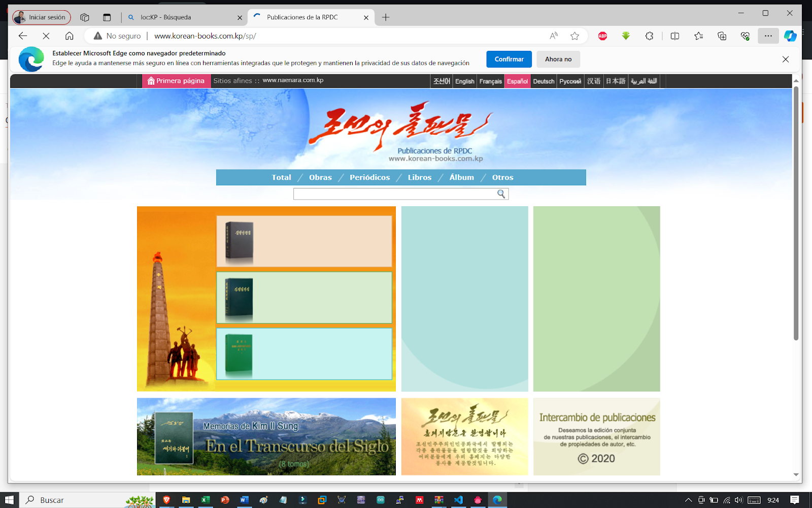Switch to the 'loc:KP - Búsqueda' tab
Screen dimensions: 812x508
coord(185,17)
